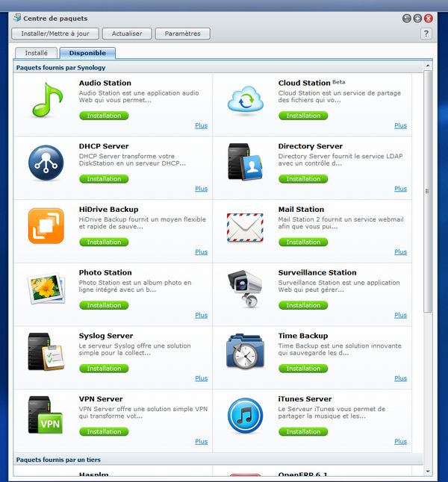This screenshot has height=482, width=448.
Task: Click the scrollbar up arrow
Action: click(428, 66)
